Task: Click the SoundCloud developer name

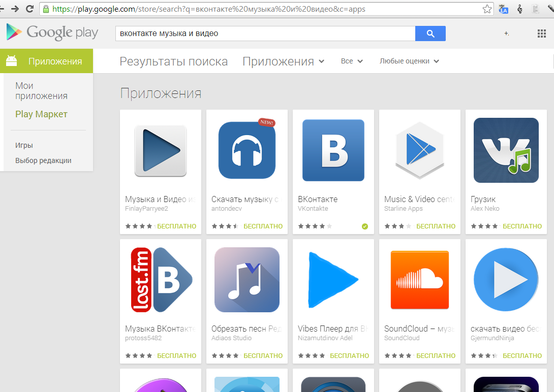Action: 402,338
